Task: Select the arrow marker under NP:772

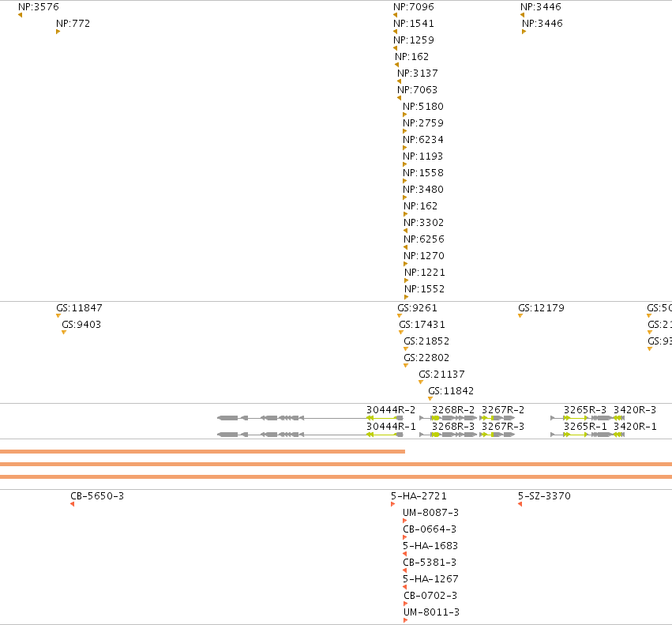Action: click(x=58, y=32)
